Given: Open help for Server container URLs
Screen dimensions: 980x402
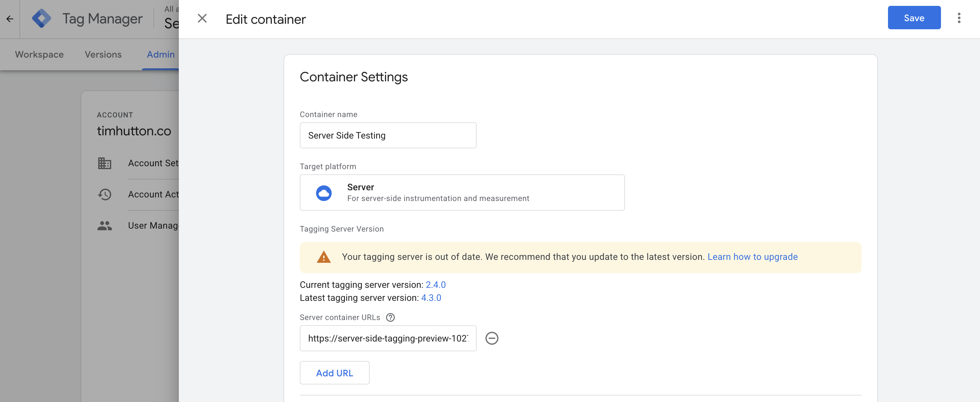Looking at the screenshot, I should tap(390, 317).
